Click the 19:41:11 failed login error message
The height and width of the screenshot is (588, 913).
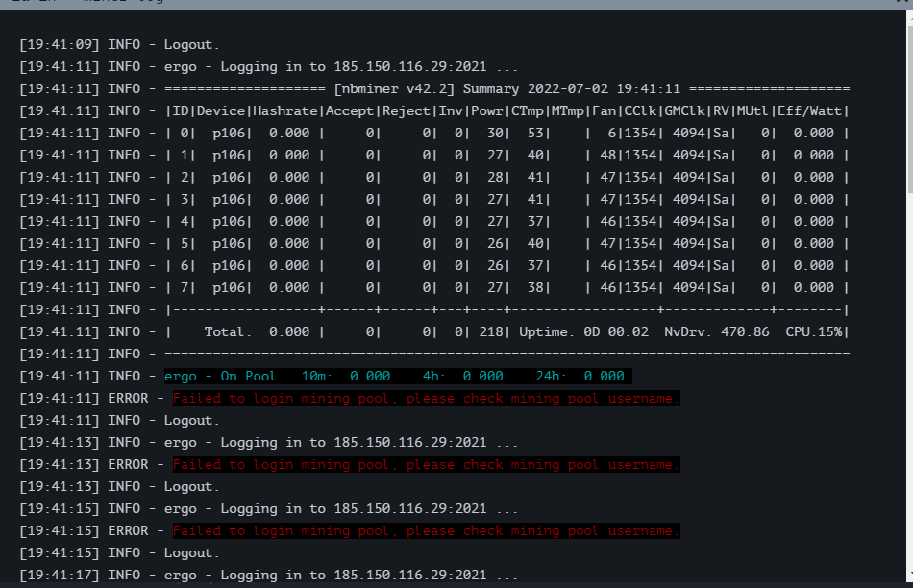point(426,399)
